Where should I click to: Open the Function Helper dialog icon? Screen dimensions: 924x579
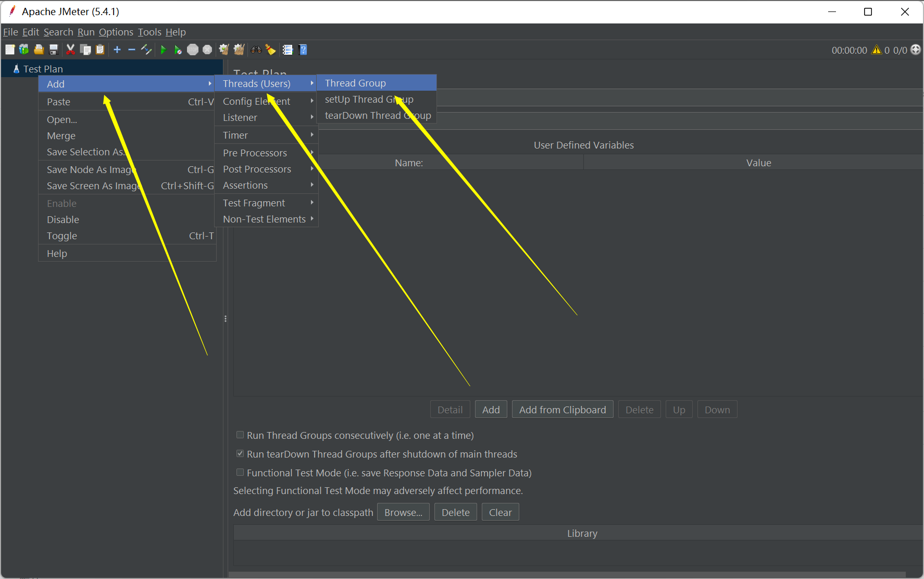click(x=288, y=50)
